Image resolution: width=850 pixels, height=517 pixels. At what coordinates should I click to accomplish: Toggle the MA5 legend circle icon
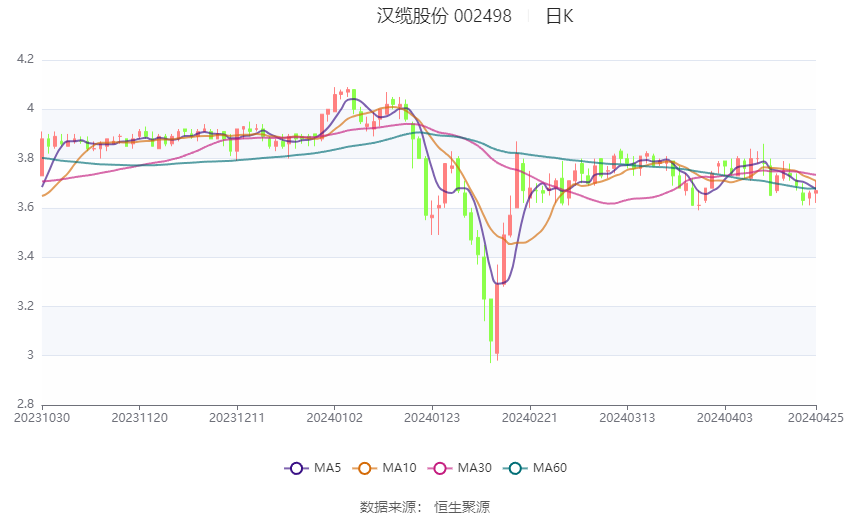(296, 468)
